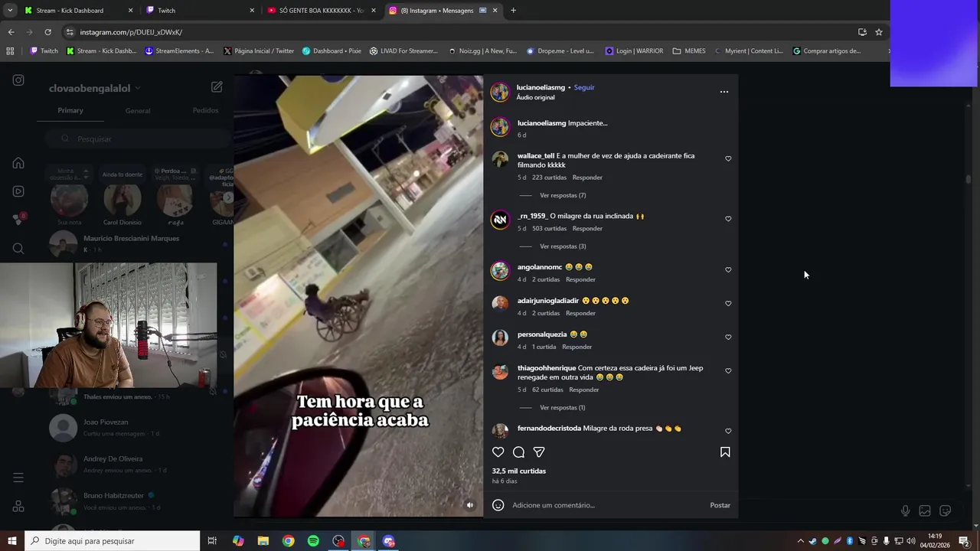Open the More hamburger menu in the sidebar
The width and height of the screenshot is (980, 551).
click(x=18, y=478)
